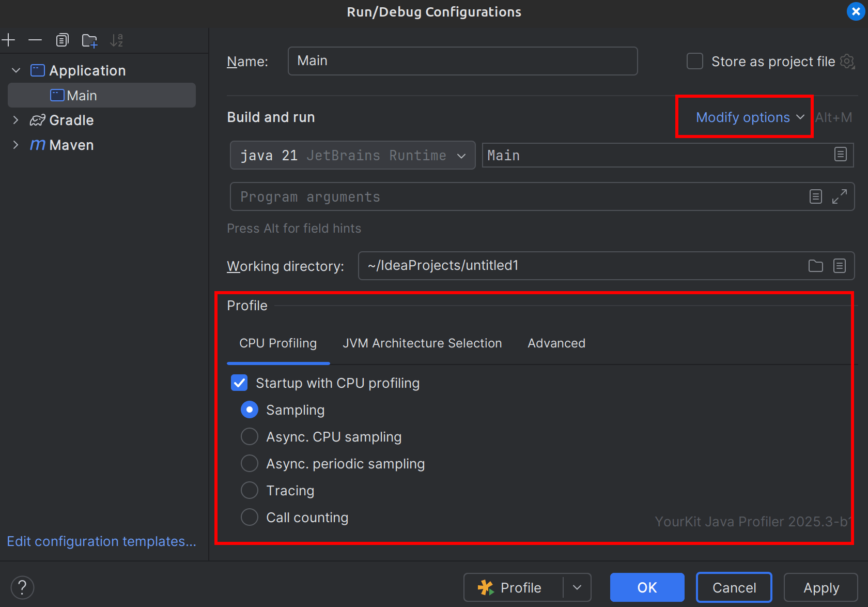Confirm with the OK button
Screen dimensions: 868x607
coord(647,587)
